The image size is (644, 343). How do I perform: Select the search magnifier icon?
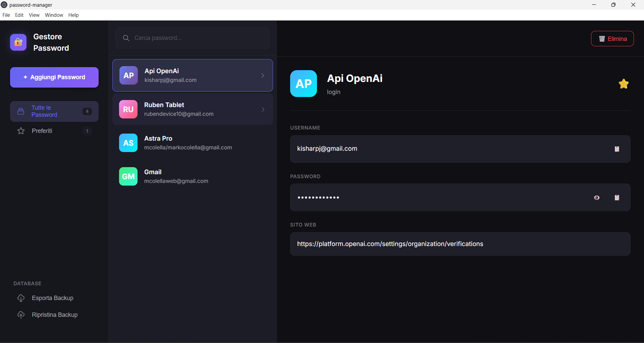126,38
